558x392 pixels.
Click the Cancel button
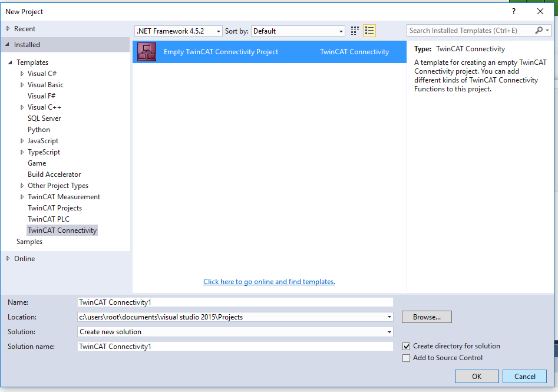524,376
